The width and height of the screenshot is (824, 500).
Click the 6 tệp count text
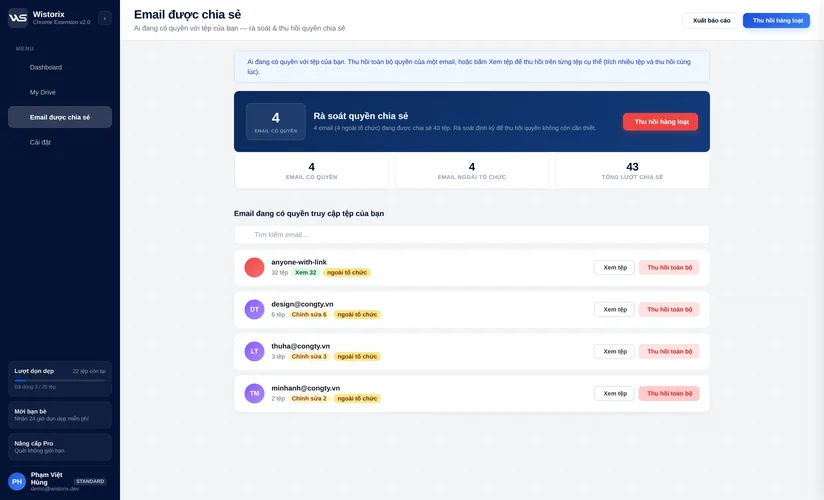point(278,314)
